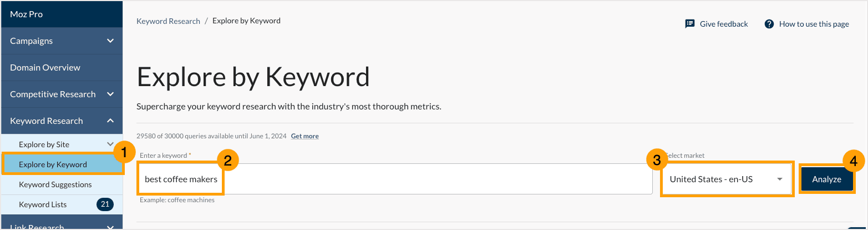This screenshot has width=868, height=230.
Task: Open Keyword Lists in sidebar
Action: tap(43, 204)
